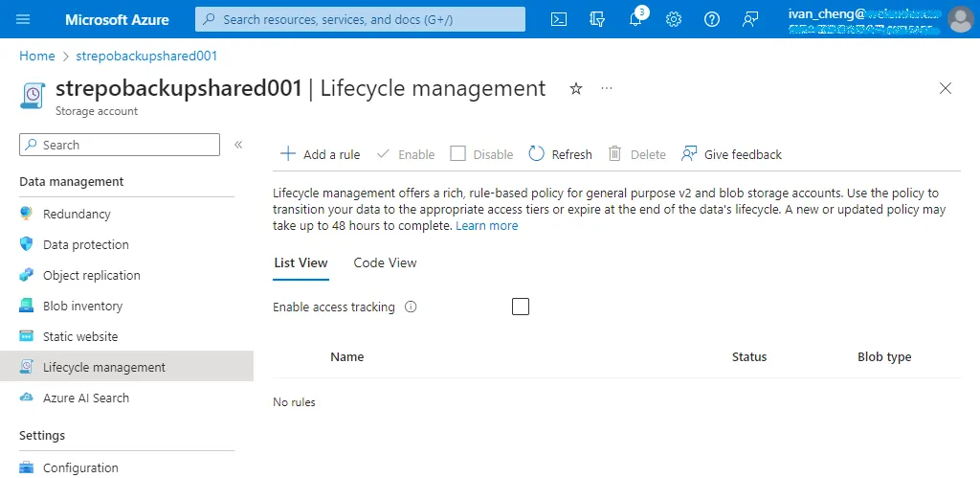Click the Redundancy globe icon
The image size is (980, 478).
26,214
